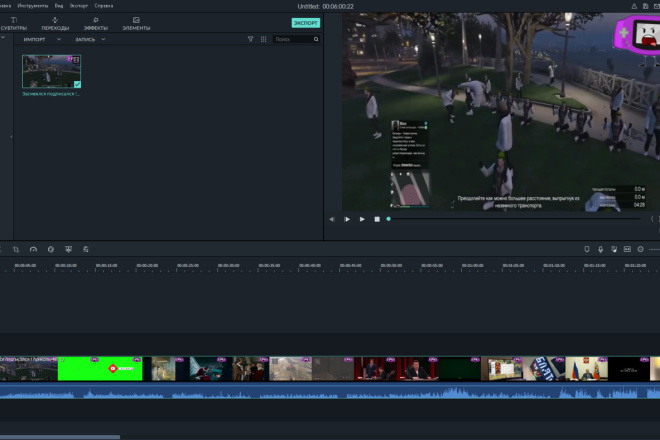The height and width of the screenshot is (440, 660).
Task: Click the teal ЭКСПОРТ button
Action: pyautogui.click(x=306, y=23)
